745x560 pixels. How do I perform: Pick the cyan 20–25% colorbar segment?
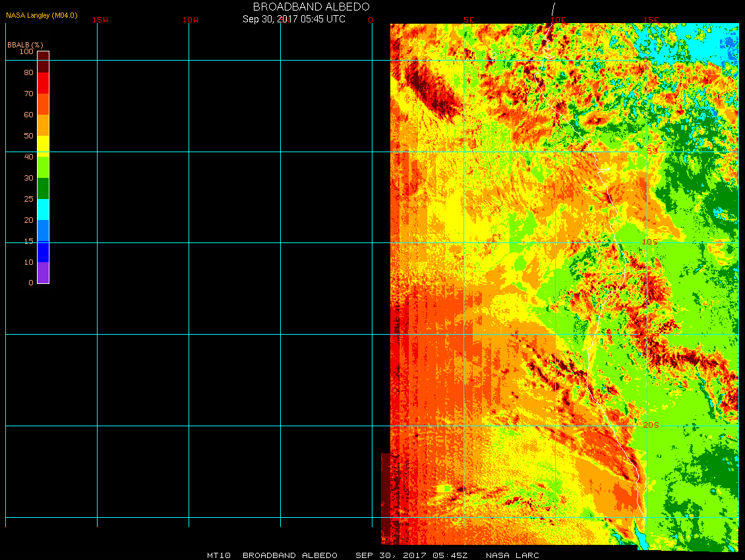tap(43, 210)
